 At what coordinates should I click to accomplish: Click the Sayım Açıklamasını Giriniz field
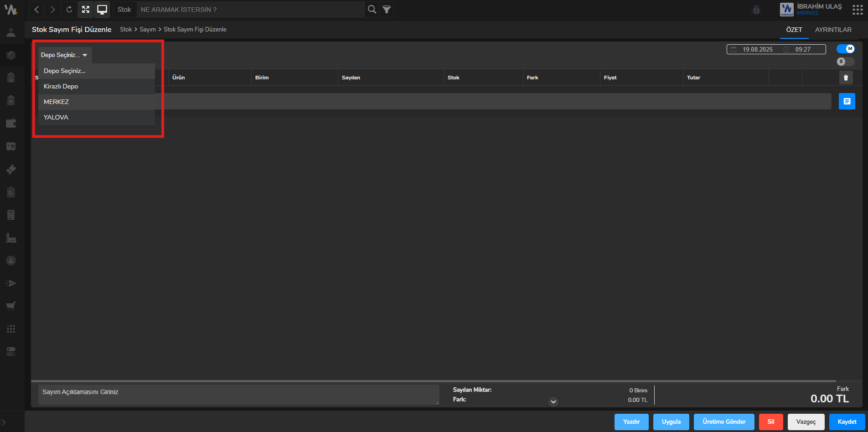238,395
